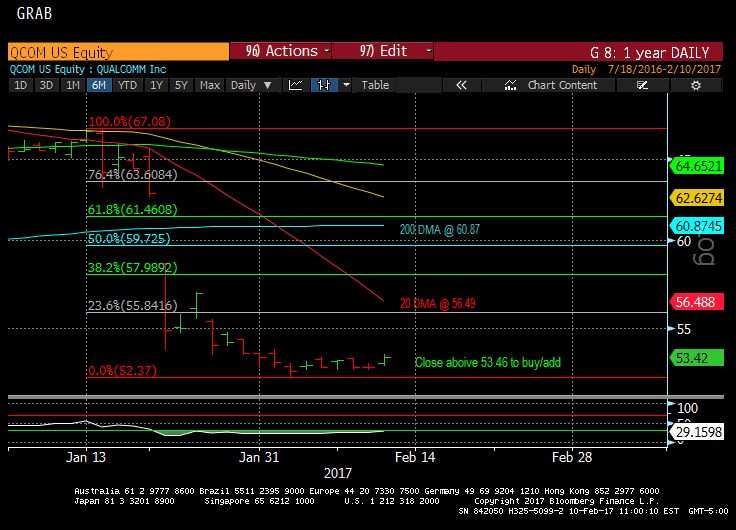The width and height of the screenshot is (736, 530).
Task: Click the green 64.6521 price tag
Action: pos(697,166)
